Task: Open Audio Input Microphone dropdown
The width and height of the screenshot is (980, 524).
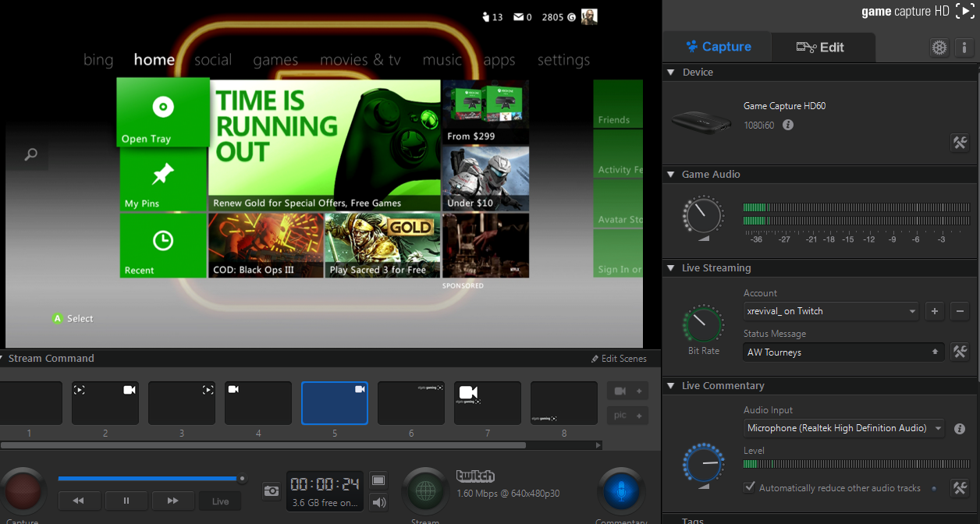Action: (x=844, y=428)
